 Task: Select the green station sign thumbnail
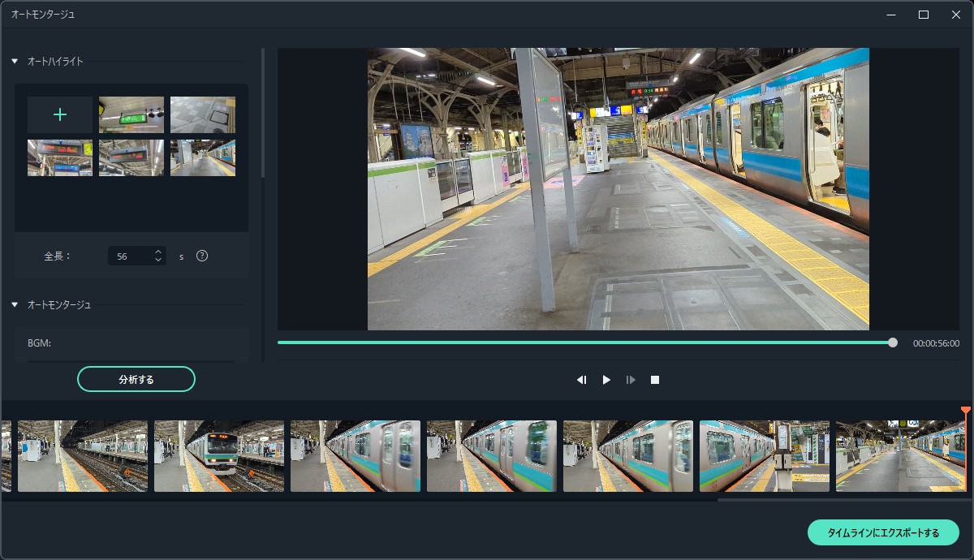coord(131,114)
